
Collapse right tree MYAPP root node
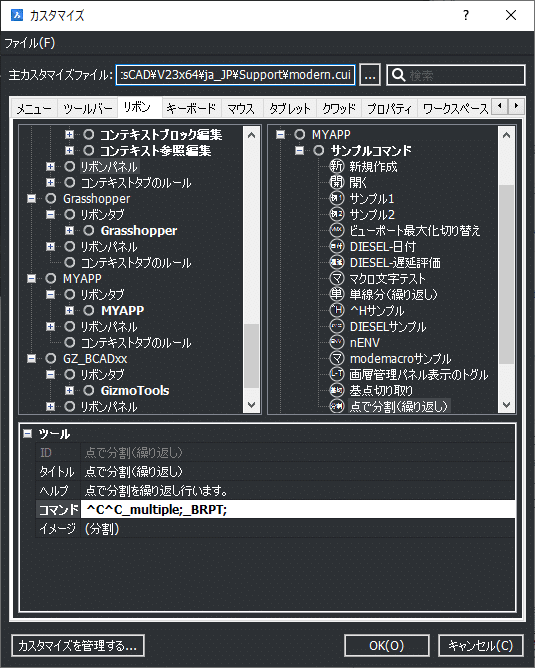pos(280,135)
